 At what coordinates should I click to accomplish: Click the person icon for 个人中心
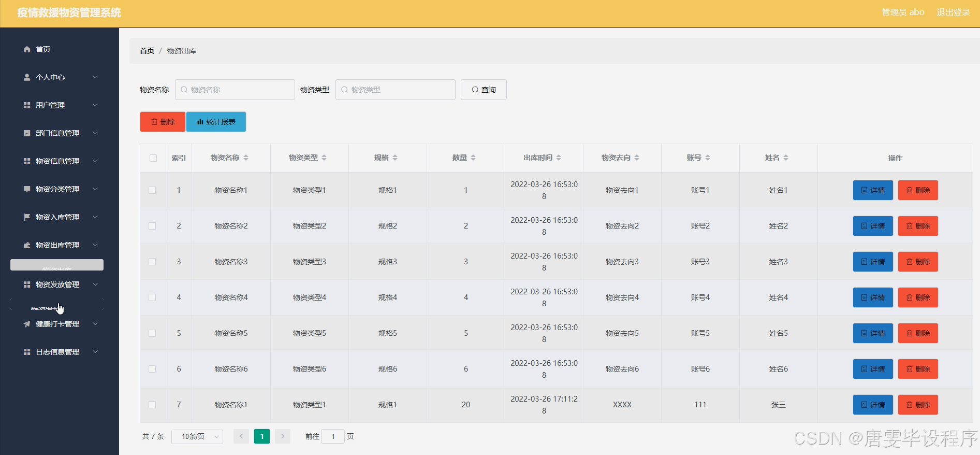(27, 77)
